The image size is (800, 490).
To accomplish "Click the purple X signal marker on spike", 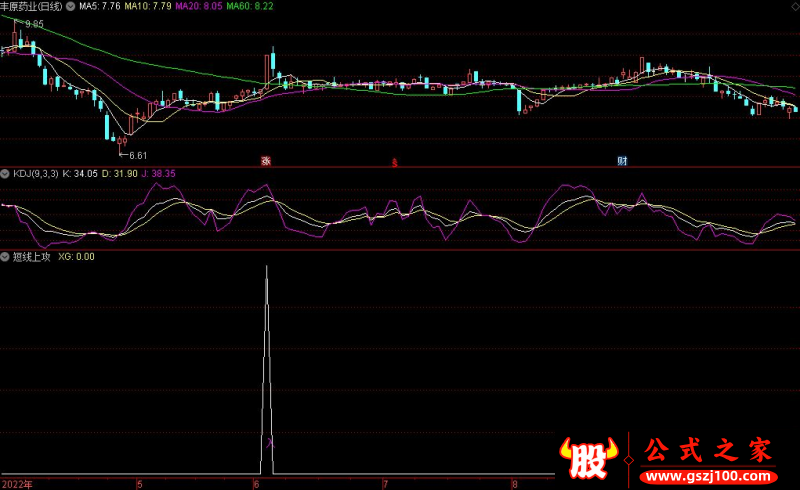I will [269, 439].
